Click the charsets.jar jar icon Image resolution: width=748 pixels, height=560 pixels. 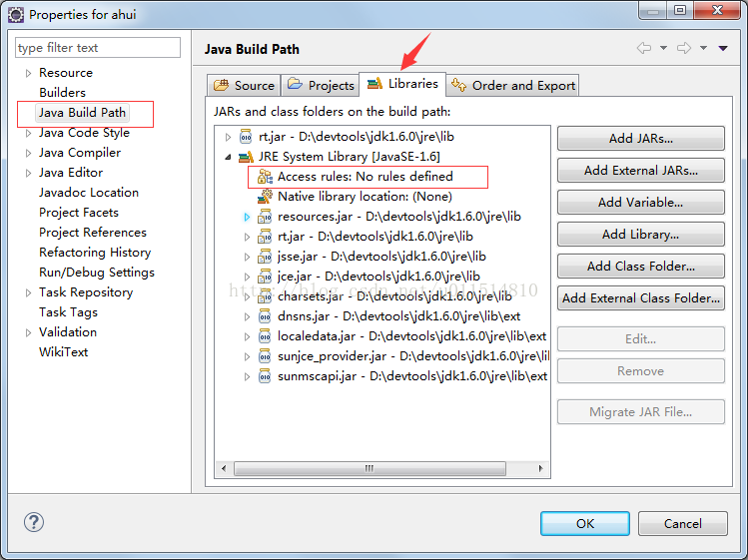click(265, 296)
